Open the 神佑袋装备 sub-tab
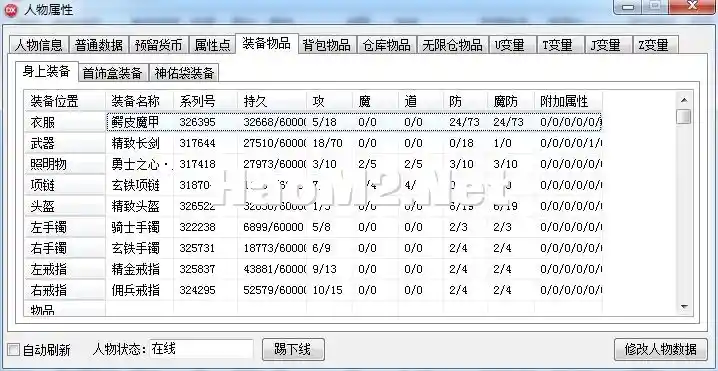 pyautogui.click(x=184, y=73)
